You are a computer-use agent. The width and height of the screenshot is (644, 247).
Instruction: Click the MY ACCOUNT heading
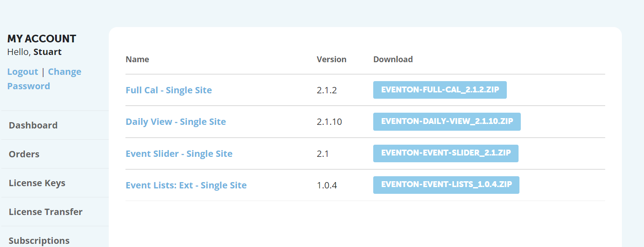click(42, 39)
